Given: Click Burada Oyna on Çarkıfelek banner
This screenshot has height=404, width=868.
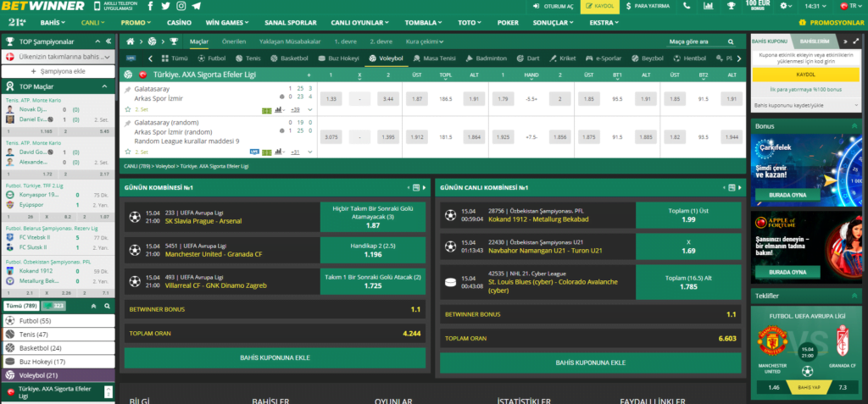Looking at the screenshot, I should coord(787,196).
